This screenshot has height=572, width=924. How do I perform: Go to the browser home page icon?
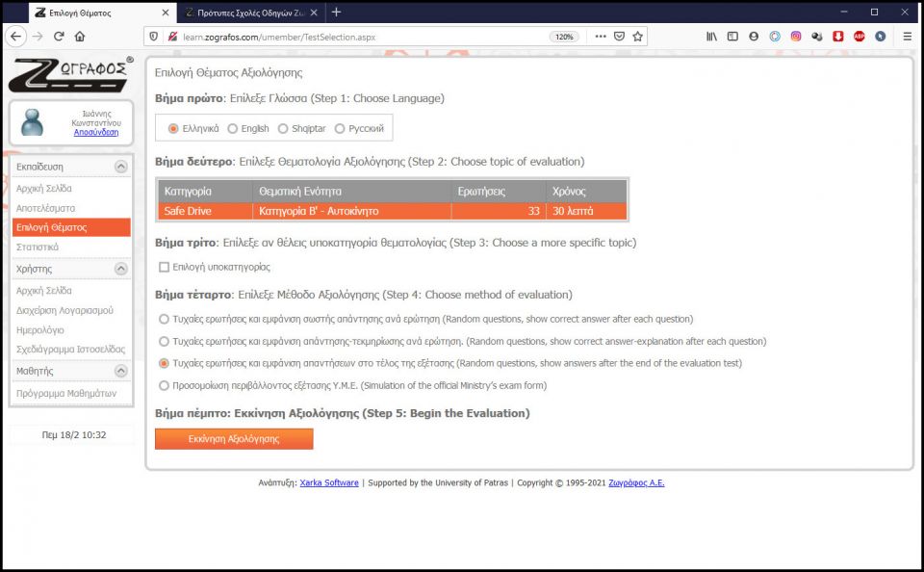point(80,37)
